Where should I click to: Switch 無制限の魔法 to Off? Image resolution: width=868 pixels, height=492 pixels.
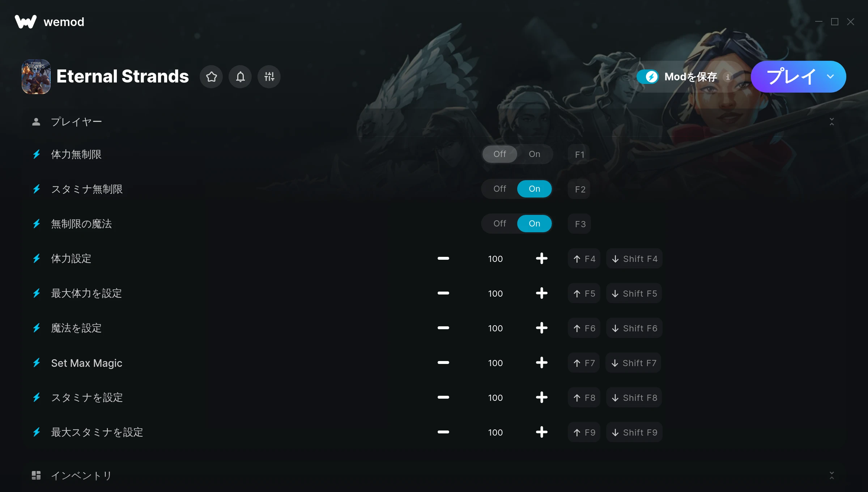pos(499,224)
